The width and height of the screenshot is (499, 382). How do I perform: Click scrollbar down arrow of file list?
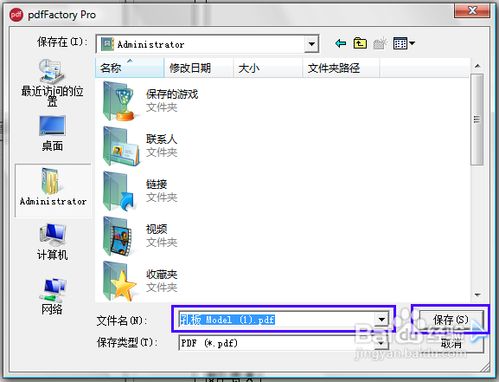click(477, 295)
